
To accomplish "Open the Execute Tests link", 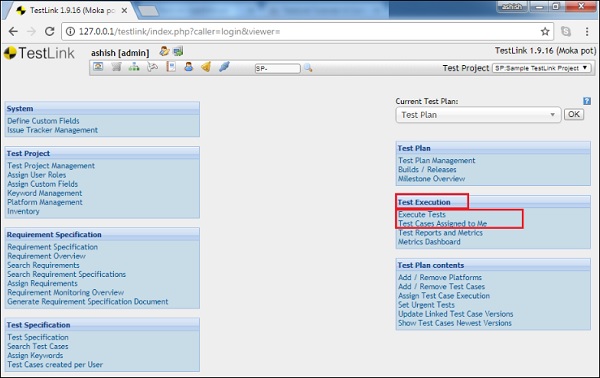I will coord(422,214).
